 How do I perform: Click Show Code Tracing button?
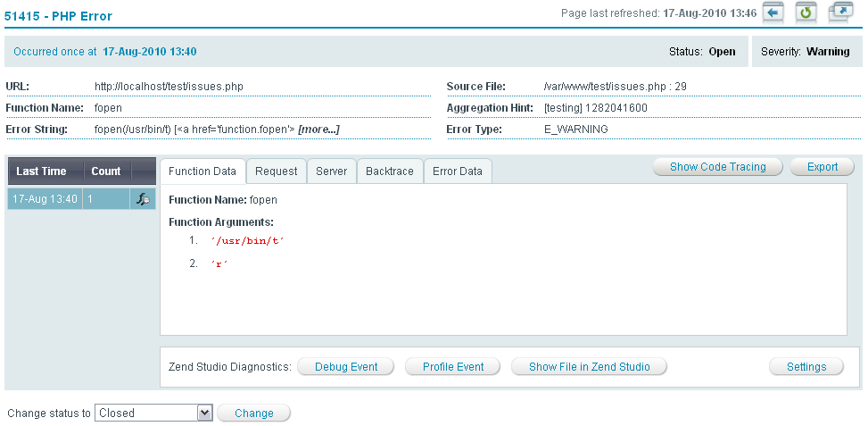coord(718,167)
